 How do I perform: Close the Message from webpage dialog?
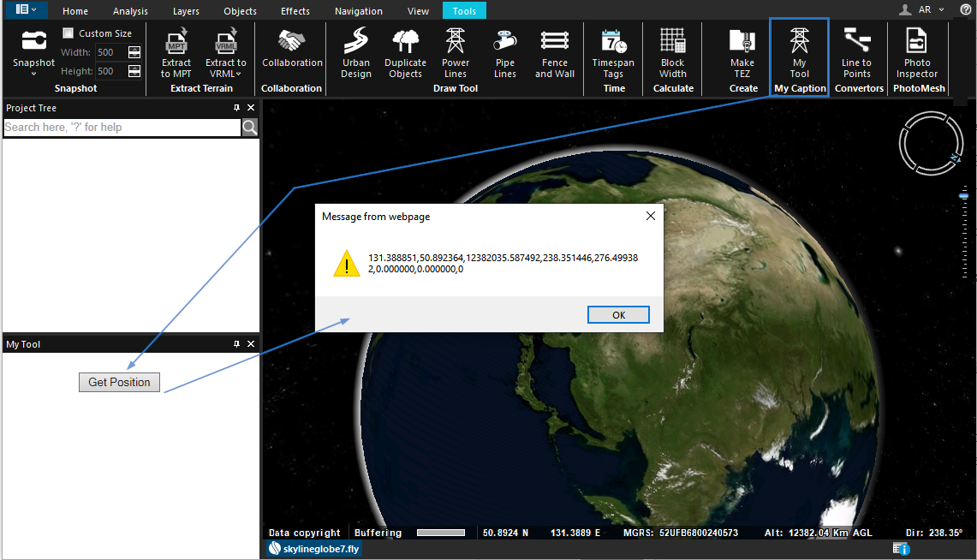(x=651, y=216)
